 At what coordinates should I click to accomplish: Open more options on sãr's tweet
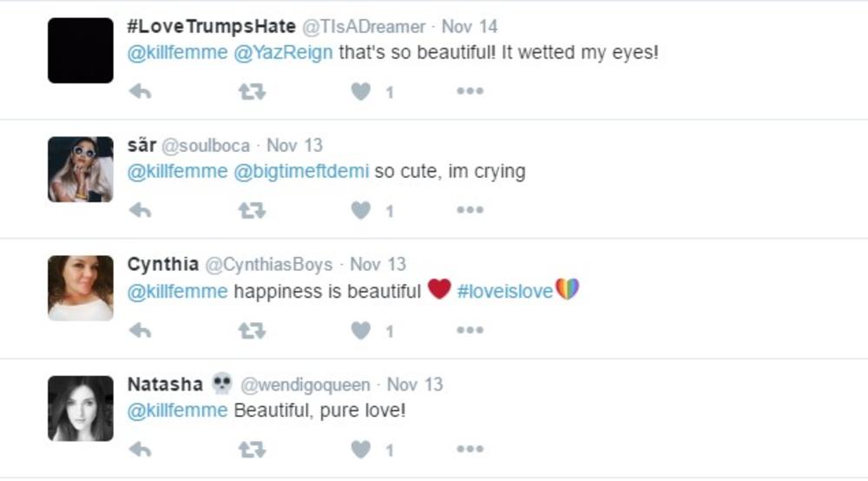coord(470,210)
